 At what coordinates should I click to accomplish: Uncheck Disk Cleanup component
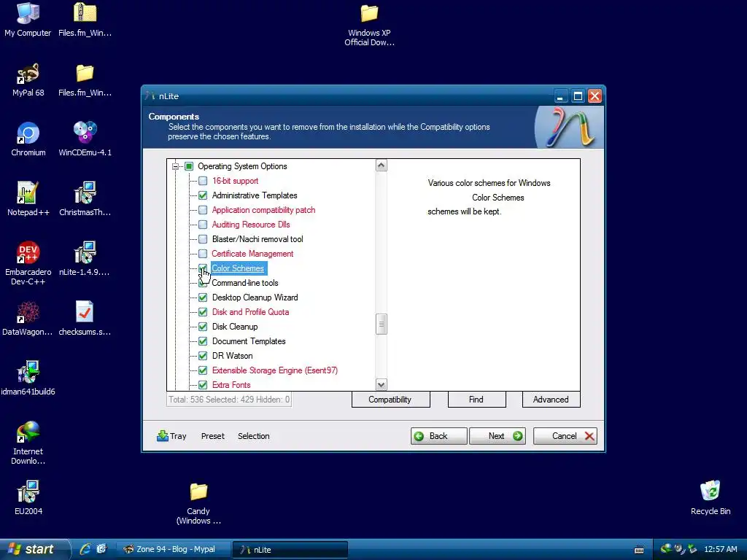pos(203,327)
